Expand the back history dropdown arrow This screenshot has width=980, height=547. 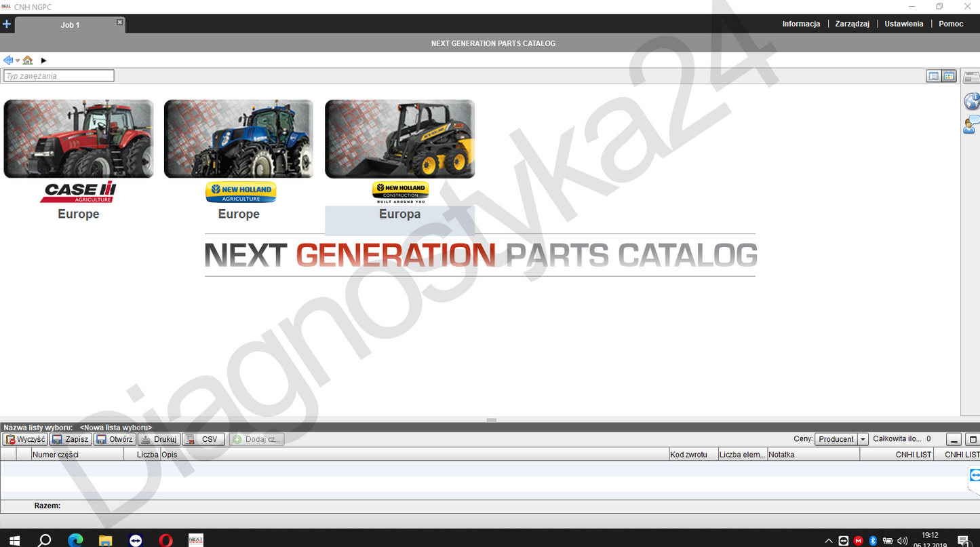coord(18,61)
